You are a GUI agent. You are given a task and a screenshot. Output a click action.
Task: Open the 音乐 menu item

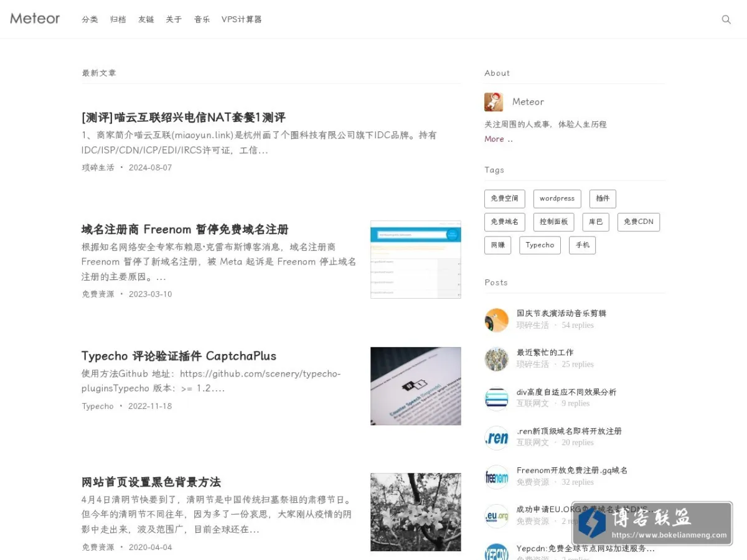202,19
